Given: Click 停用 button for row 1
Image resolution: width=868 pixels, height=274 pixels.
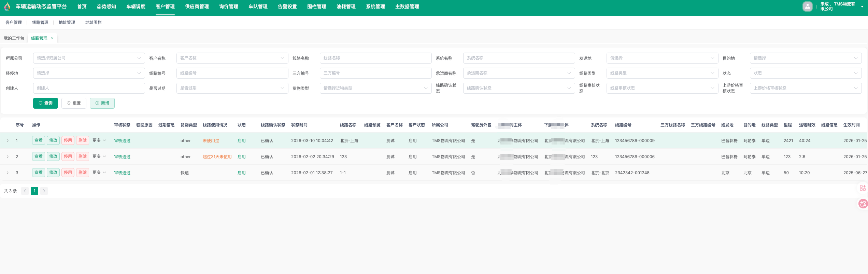Looking at the screenshot, I should [68, 140].
